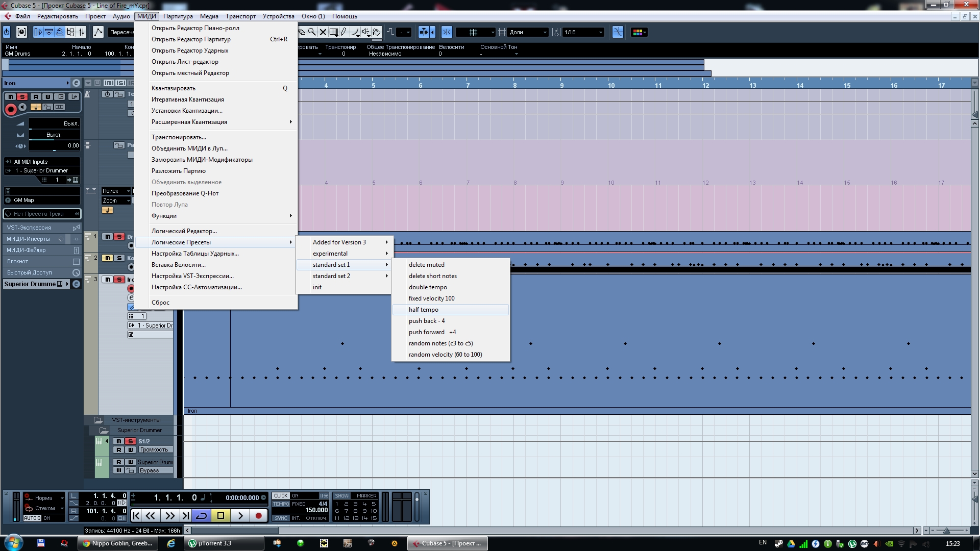Click the SHOW marker button
This screenshot has width=980, height=551.
[x=341, y=495]
